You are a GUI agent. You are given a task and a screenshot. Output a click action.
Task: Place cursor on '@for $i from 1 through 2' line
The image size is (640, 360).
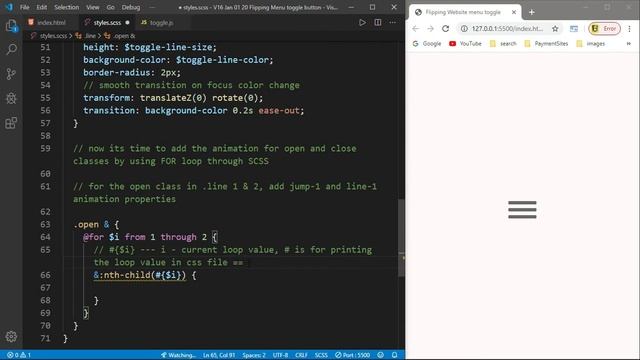pyautogui.click(x=150, y=237)
